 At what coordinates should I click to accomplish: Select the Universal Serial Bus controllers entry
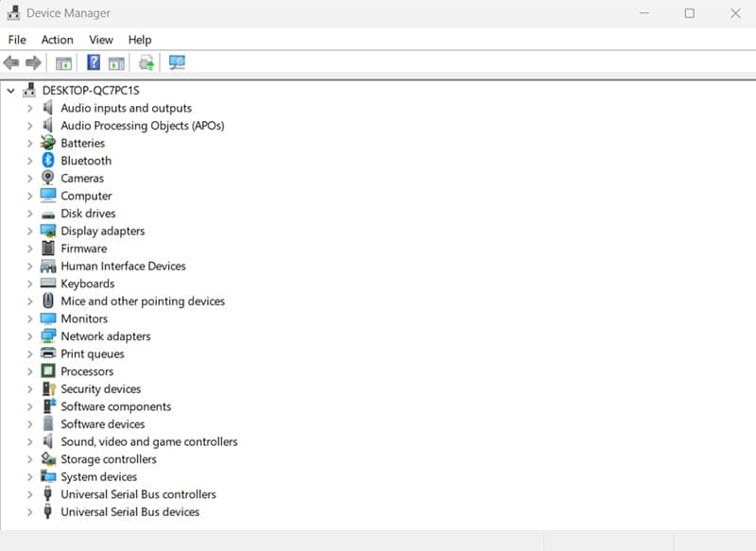(x=138, y=494)
